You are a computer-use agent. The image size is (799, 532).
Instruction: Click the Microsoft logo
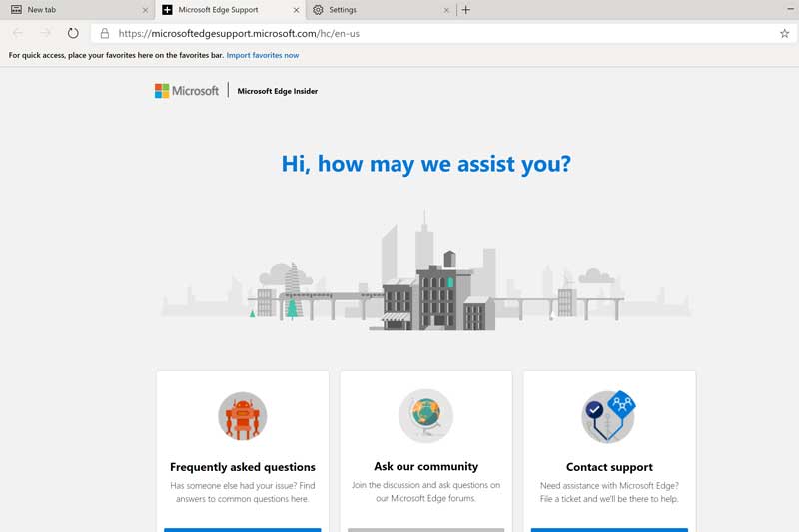(187, 91)
